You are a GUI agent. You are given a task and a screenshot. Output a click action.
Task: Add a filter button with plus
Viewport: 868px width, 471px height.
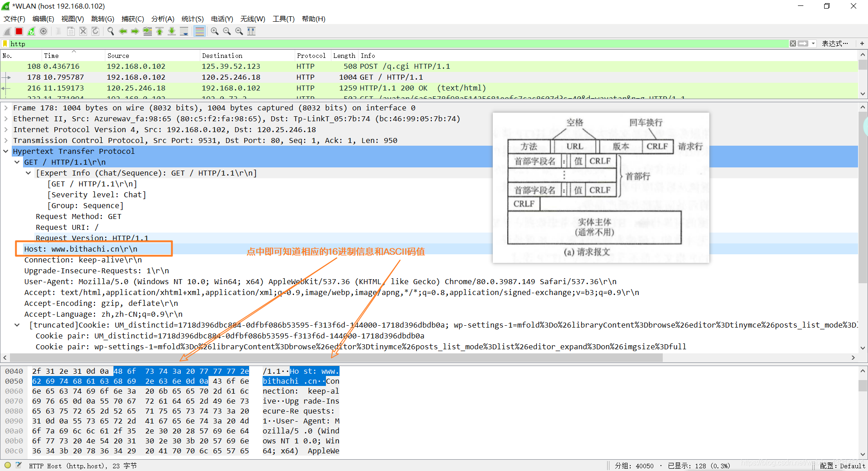(x=862, y=43)
